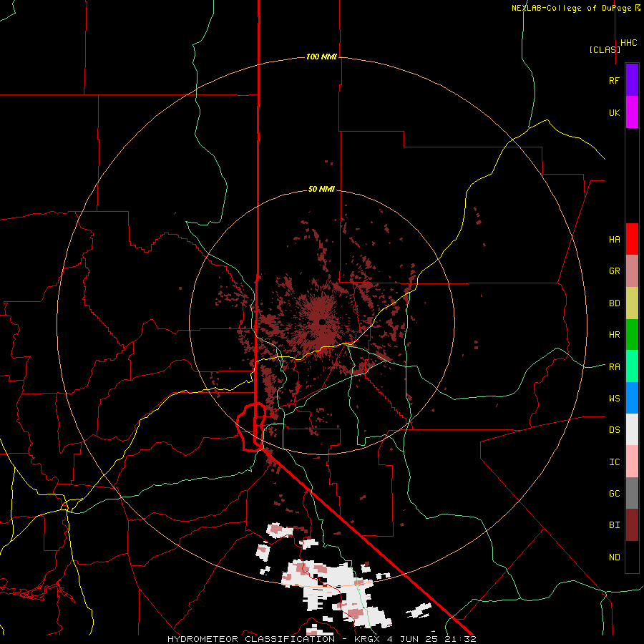The image size is (644, 644).
Task: Click the HA legend label
Action: (614, 240)
